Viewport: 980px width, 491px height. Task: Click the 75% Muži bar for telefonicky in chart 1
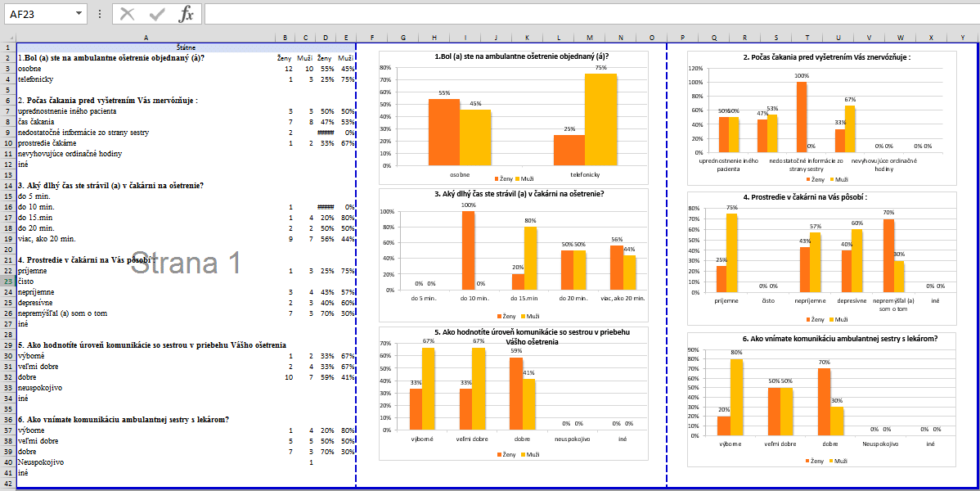click(600, 119)
